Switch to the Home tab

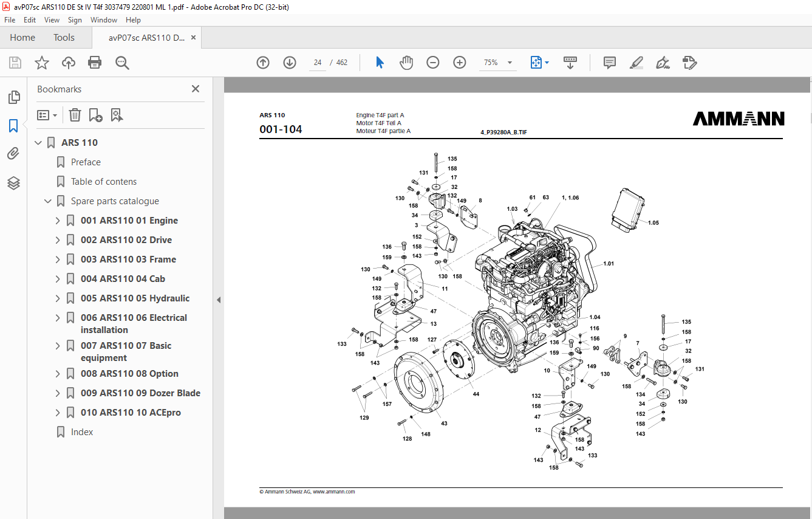click(22, 38)
